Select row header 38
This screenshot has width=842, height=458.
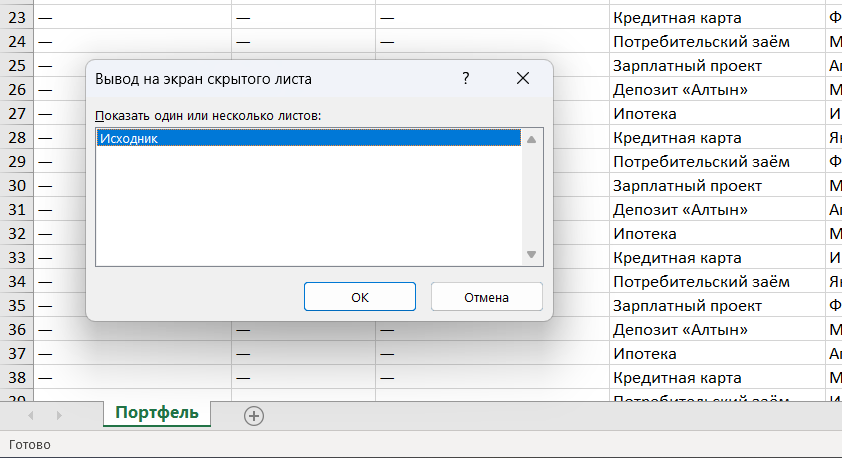click(17, 377)
